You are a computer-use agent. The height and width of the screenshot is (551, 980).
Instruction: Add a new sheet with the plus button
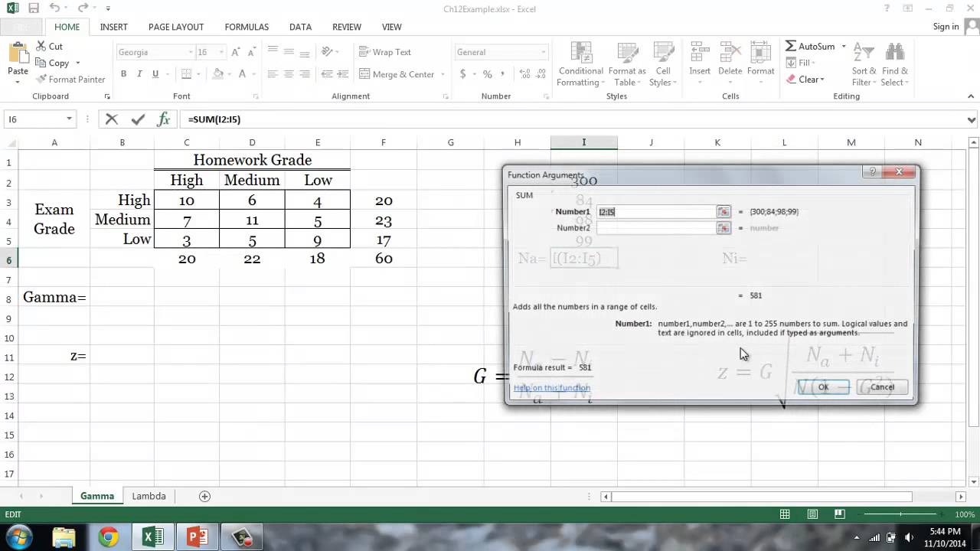[x=204, y=496]
